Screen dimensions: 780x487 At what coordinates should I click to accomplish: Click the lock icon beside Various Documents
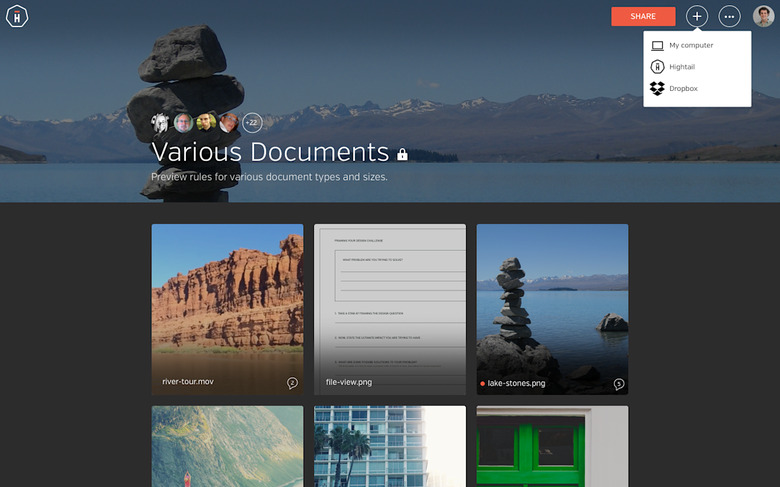[x=402, y=154]
